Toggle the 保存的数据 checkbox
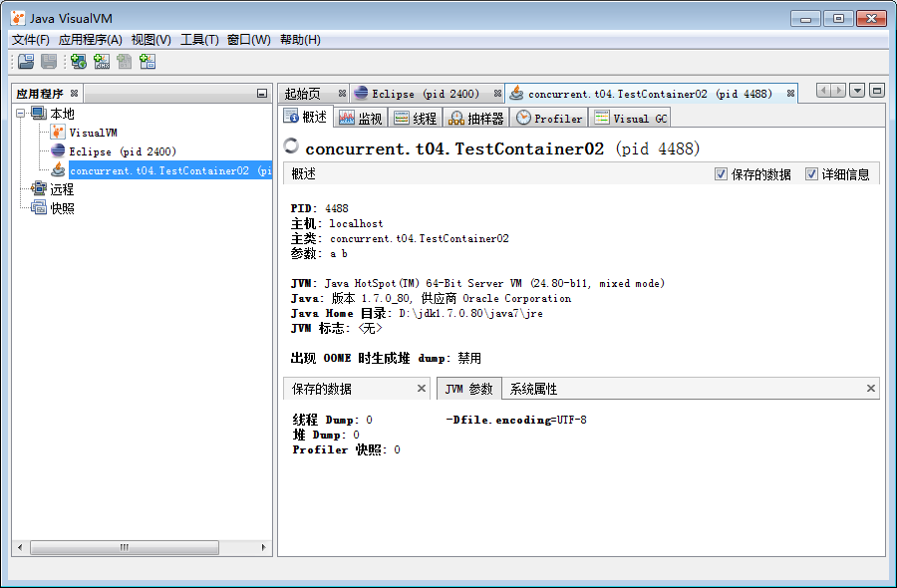 (721, 173)
